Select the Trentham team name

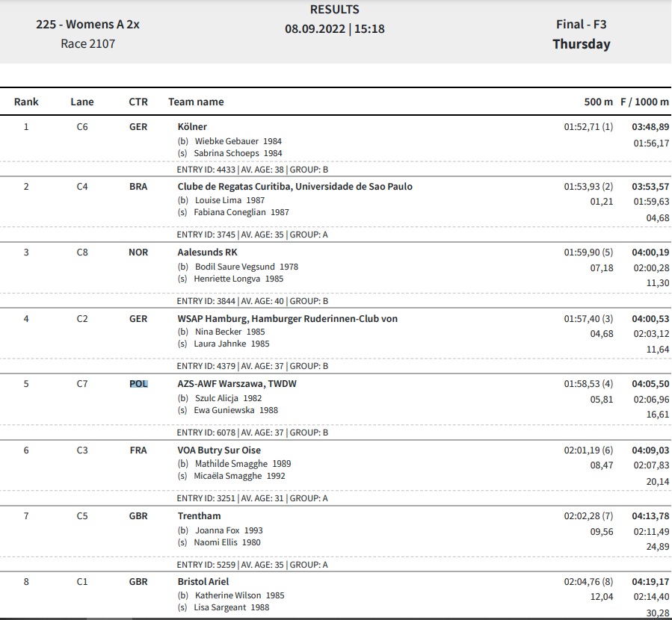click(x=199, y=516)
